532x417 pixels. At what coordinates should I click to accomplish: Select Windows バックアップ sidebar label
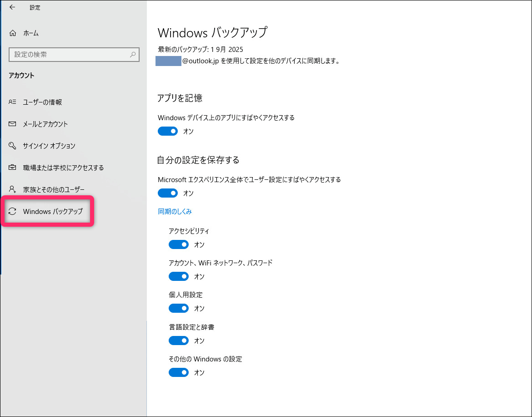point(53,211)
